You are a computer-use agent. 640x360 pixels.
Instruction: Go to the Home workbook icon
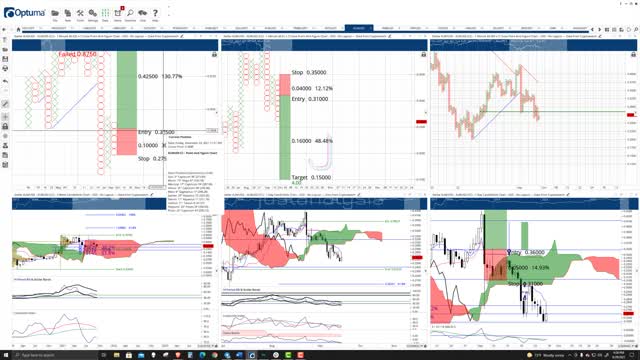click(x=18, y=29)
